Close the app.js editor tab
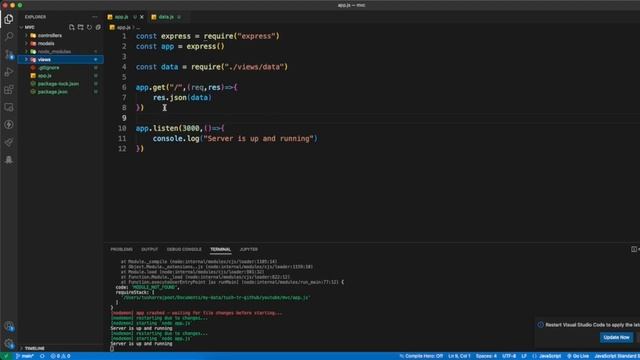The width and height of the screenshot is (640, 360). coord(142,17)
